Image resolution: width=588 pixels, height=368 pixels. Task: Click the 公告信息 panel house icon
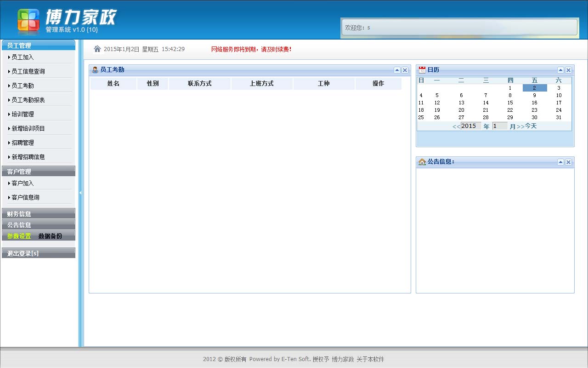[422, 162]
